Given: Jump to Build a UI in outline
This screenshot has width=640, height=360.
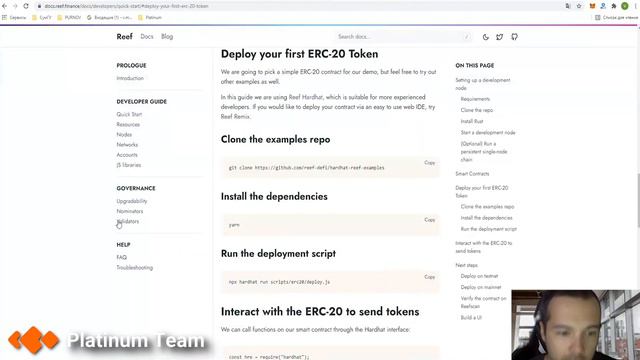Looking at the screenshot, I should 471,318.
